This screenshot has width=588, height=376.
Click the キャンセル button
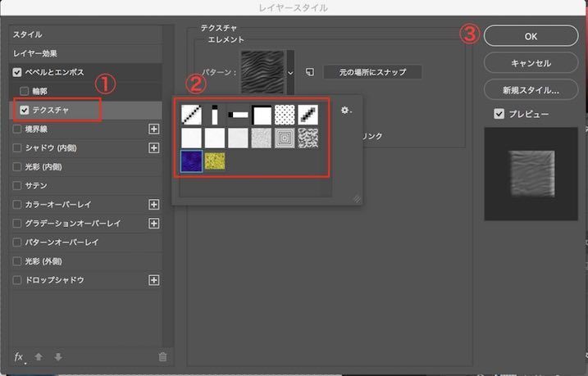point(531,63)
